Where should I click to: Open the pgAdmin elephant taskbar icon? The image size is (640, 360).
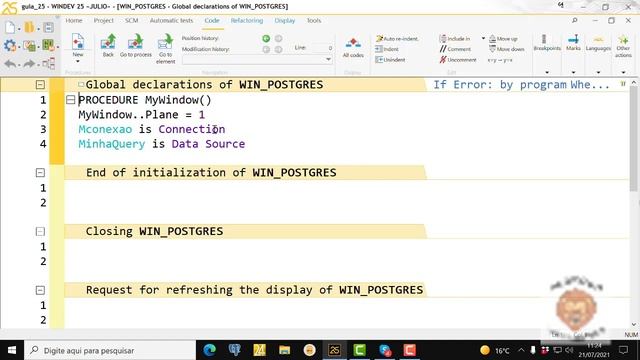(234, 350)
